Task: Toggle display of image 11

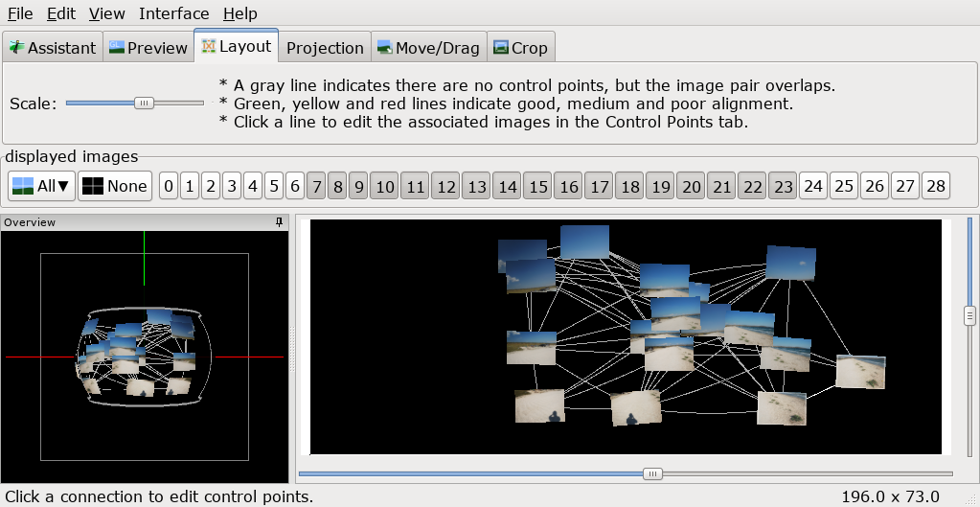Action: (415, 186)
